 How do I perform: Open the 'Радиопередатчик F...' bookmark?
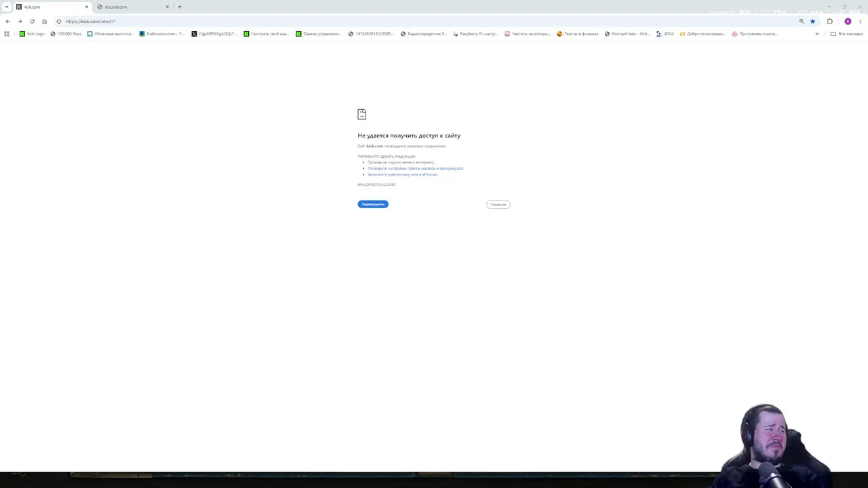pos(423,34)
